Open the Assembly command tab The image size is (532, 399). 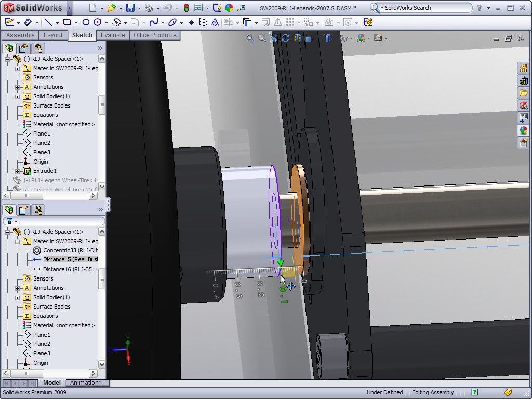tap(20, 35)
